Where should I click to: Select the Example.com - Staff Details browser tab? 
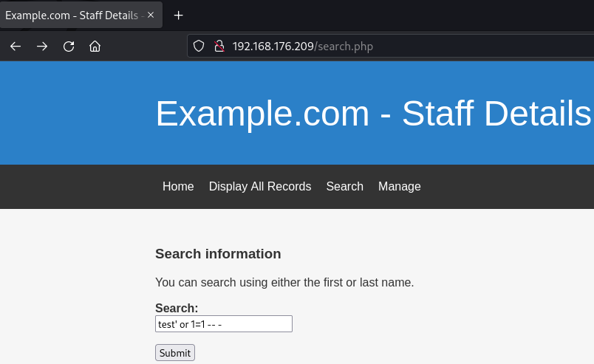(x=70, y=16)
